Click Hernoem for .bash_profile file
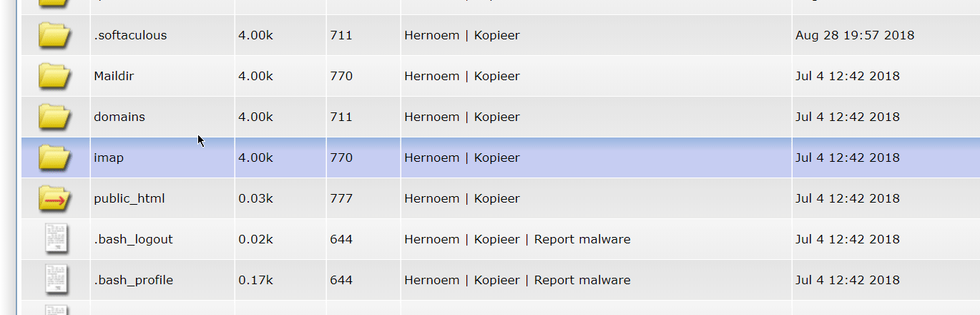This screenshot has width=980, height=315. coord(431,280)
